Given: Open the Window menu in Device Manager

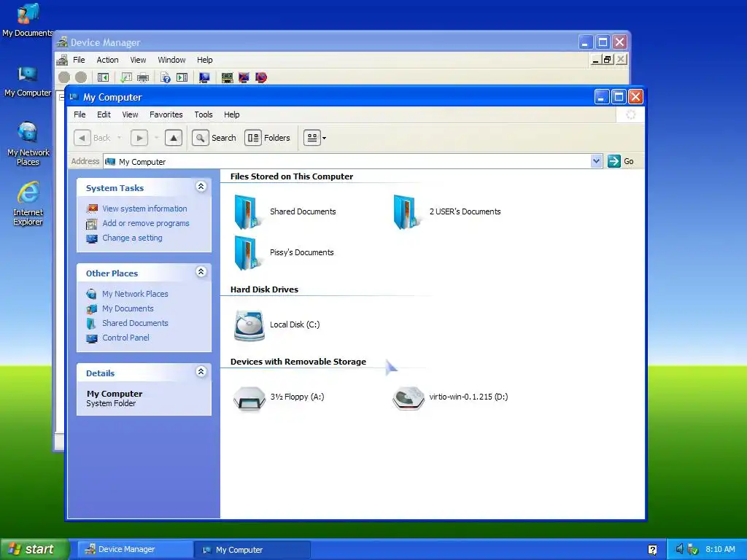Looking at the screenshot, I should coord(171,60).
